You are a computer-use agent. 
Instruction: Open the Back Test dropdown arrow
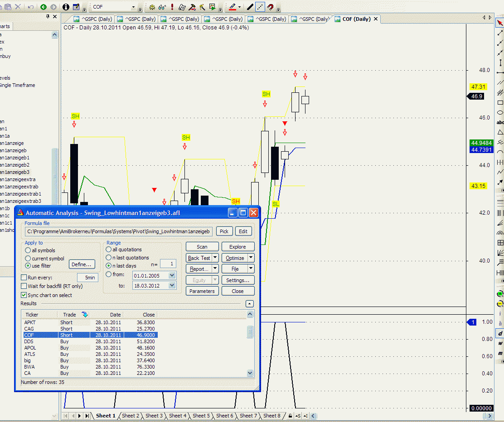215,258
